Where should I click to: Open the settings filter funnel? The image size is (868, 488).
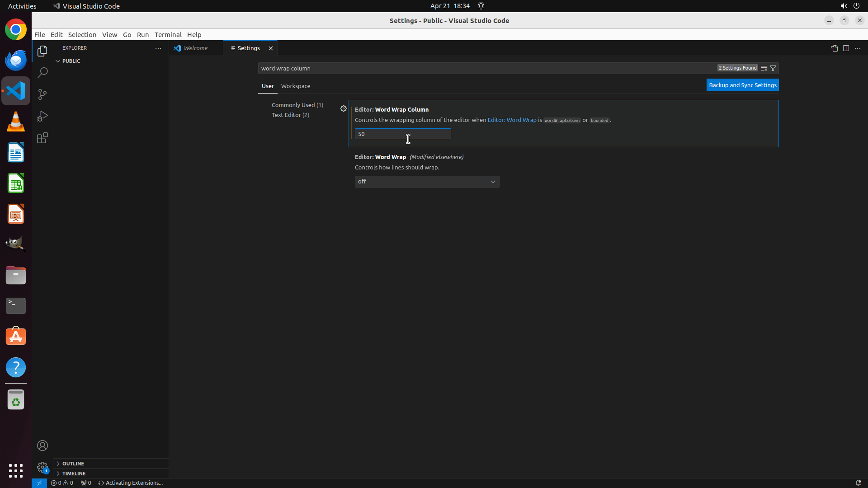click(773, 68)
